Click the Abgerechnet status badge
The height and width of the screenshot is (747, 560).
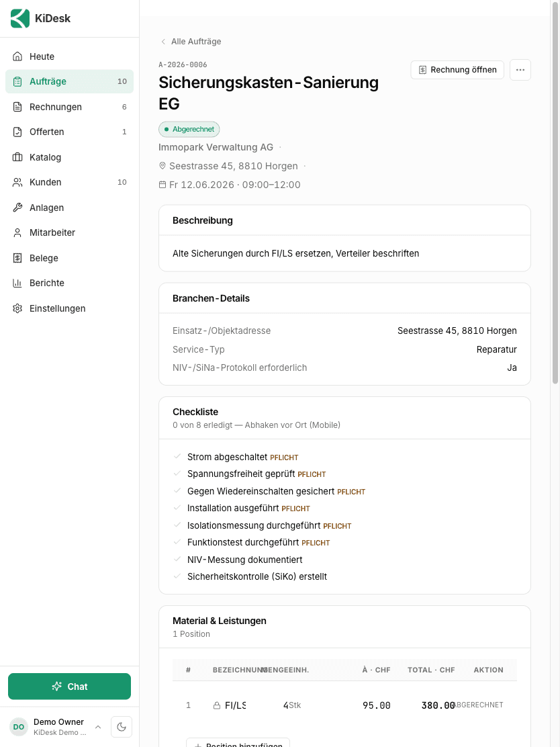189,129
